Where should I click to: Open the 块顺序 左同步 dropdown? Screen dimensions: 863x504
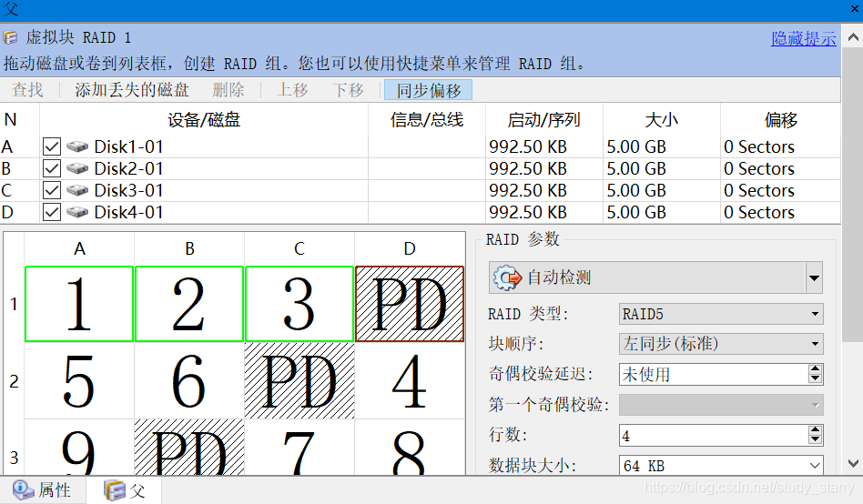click(721, 344)
